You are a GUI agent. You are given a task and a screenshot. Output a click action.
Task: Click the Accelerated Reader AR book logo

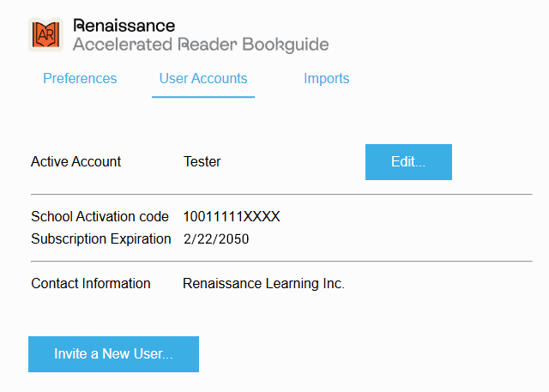click(x=45, y=34)
